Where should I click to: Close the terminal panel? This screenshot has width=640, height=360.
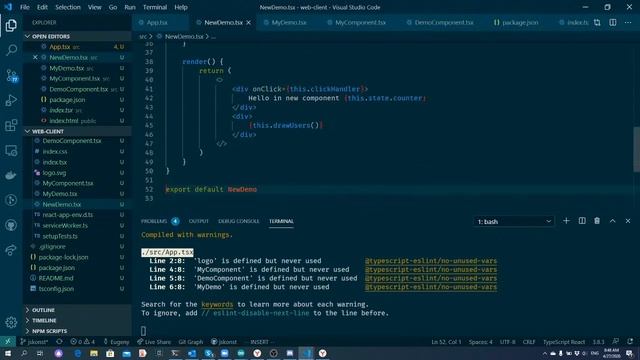point(628,221)
